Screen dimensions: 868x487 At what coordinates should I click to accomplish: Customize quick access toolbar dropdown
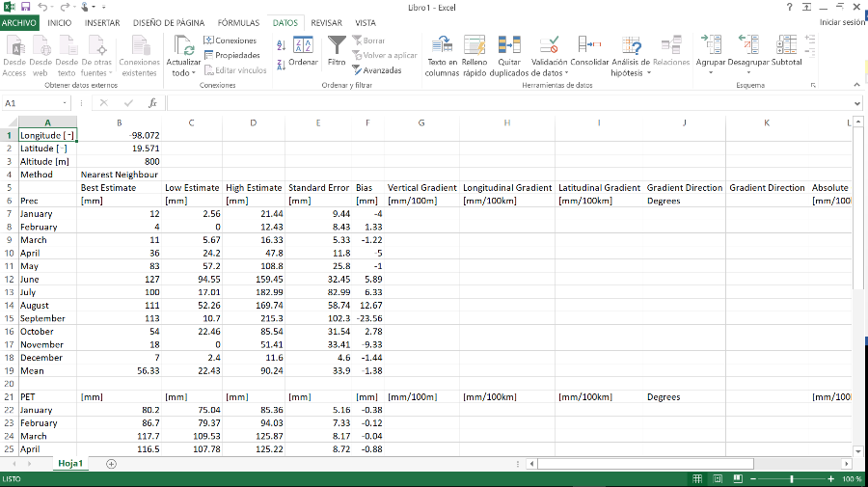point(103,7)
